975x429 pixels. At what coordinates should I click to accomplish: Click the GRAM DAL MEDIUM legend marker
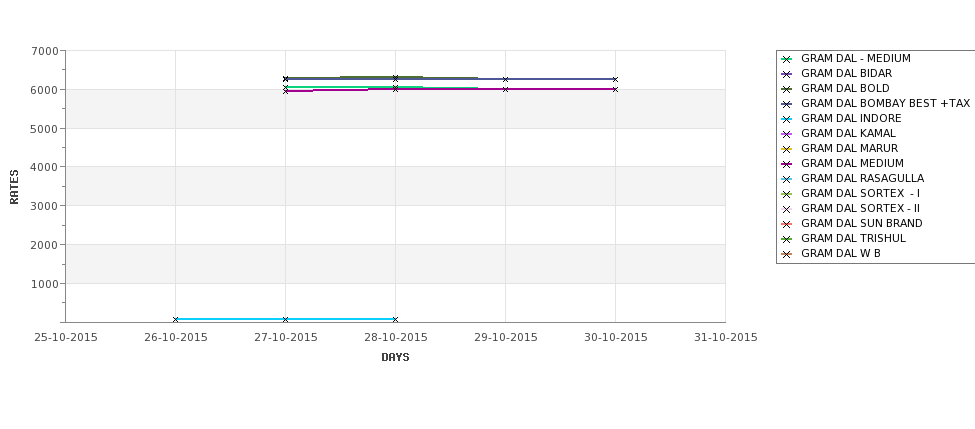786,164
